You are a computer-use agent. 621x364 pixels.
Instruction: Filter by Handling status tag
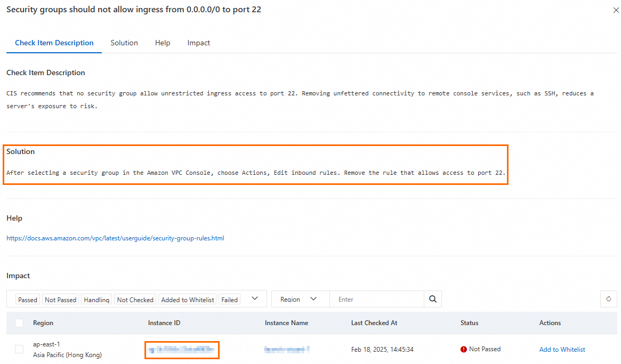click(96, 300)
